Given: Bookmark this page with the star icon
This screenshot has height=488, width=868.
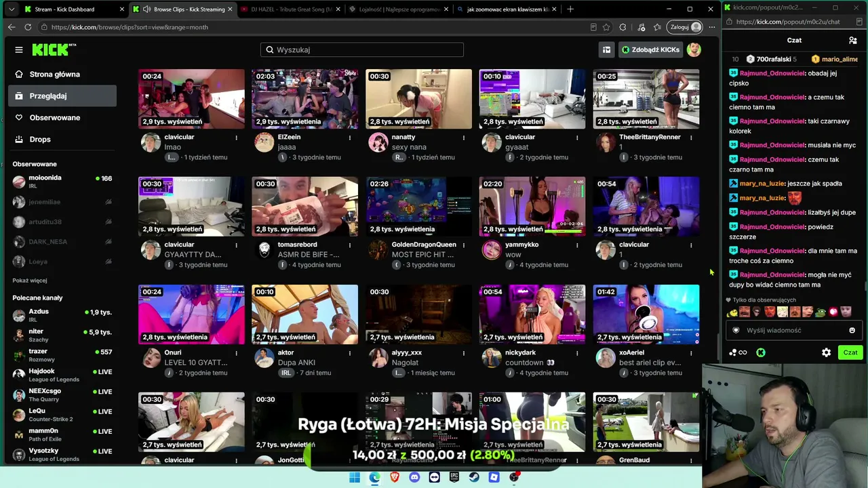Looking at the screenshot, I should (x=606, y=27).
